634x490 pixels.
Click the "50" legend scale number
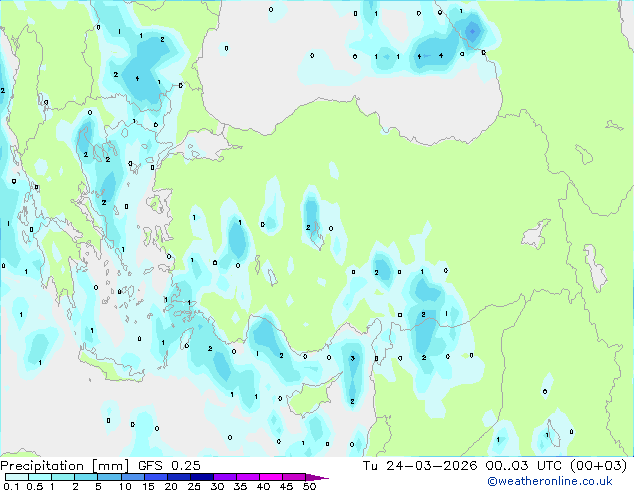(309, 486)
